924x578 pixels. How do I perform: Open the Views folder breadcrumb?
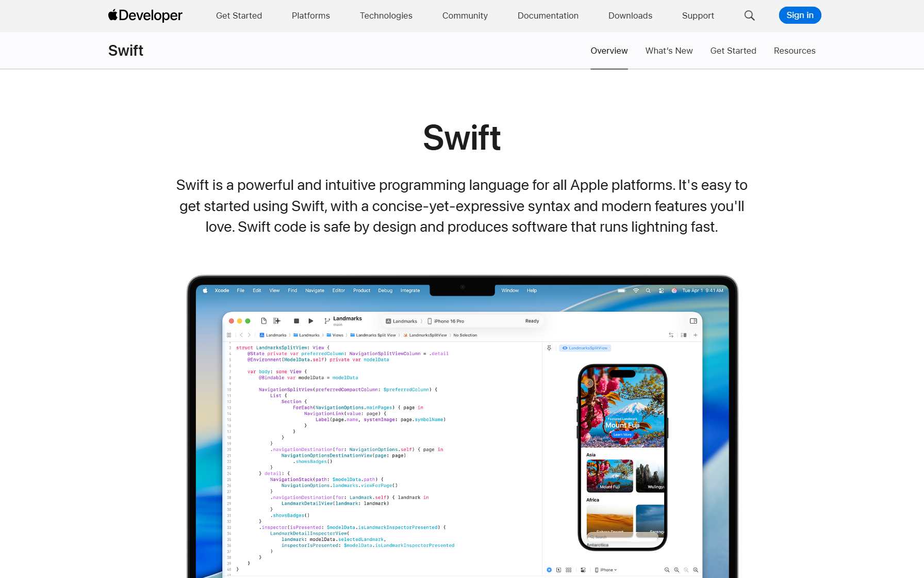[x=335, y=335]
